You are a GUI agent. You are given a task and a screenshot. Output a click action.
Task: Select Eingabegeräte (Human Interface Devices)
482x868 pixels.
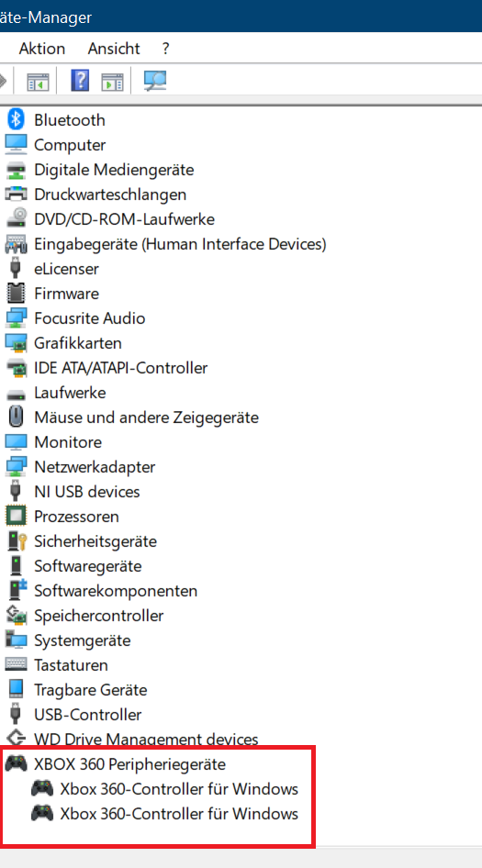(180, 244)
